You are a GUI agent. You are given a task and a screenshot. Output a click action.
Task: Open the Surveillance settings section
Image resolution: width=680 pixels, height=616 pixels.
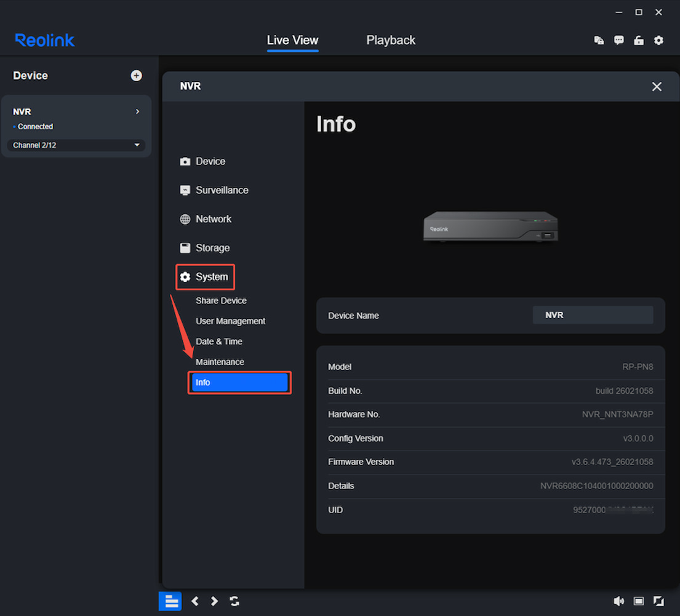click(214, 190)
